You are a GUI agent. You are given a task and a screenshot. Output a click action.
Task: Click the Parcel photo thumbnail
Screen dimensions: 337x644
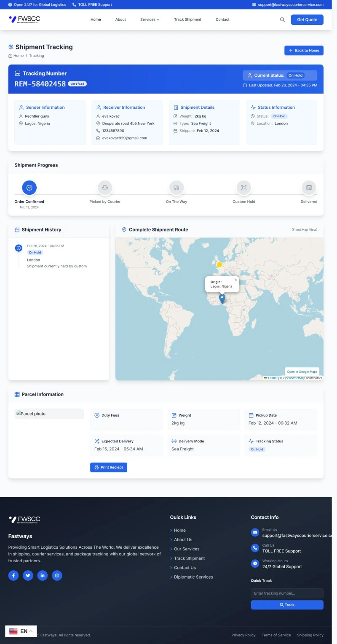tap(49, 414)
